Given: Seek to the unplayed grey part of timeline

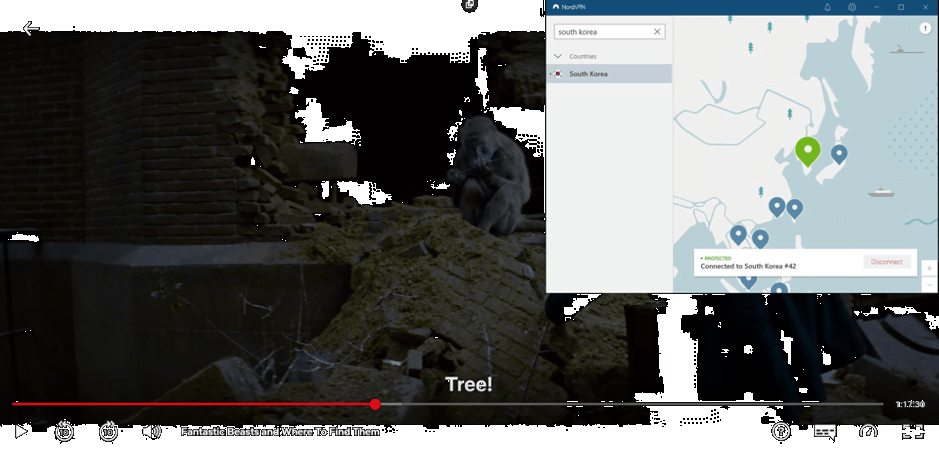Looking at the screenshot, I should 632,404.
